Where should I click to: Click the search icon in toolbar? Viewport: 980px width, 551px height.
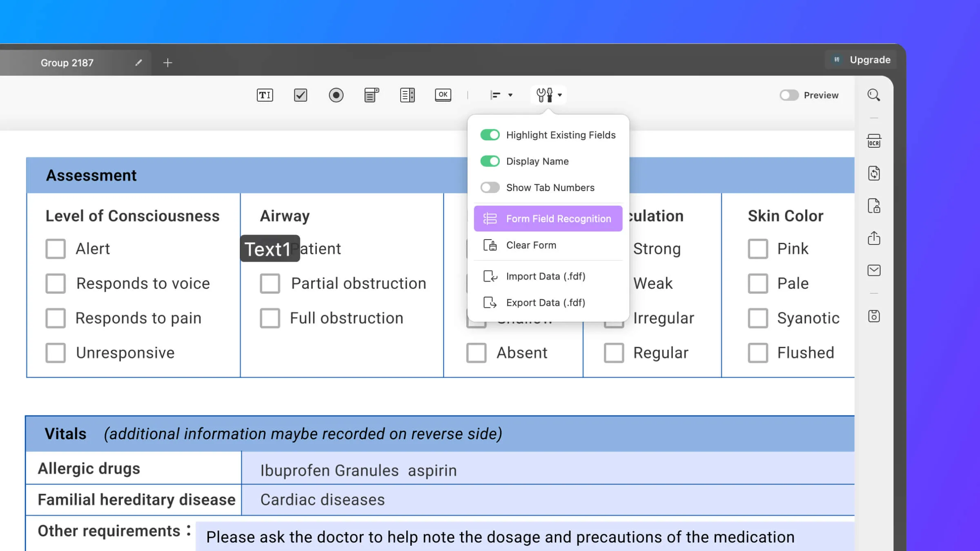873,95
